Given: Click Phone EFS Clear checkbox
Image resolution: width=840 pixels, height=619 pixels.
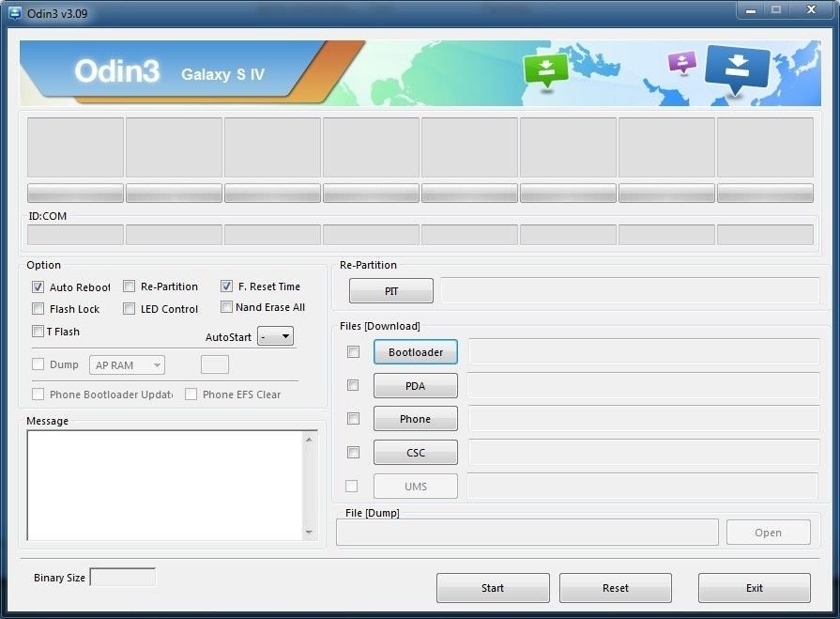Looking at the screenshot, I should click(191, 395).
